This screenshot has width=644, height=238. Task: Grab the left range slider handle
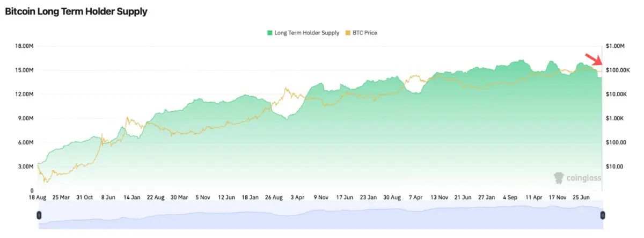[x=39, y=215]
